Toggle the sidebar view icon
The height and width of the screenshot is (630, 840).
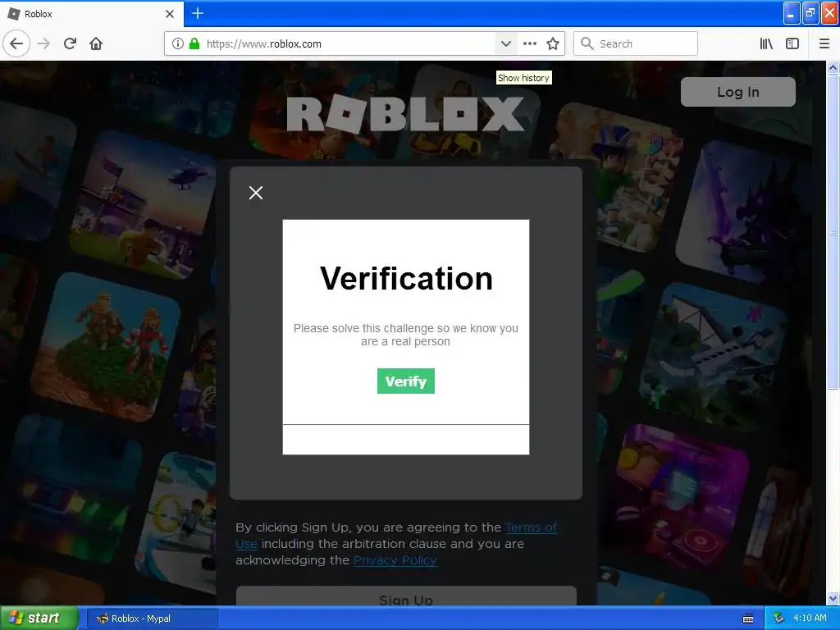coord(792,44)
